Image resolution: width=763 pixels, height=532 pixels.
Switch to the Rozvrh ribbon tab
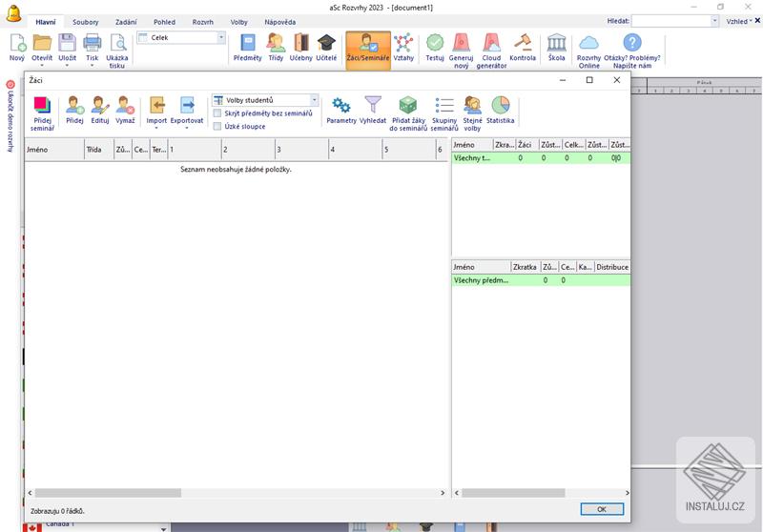203,22
